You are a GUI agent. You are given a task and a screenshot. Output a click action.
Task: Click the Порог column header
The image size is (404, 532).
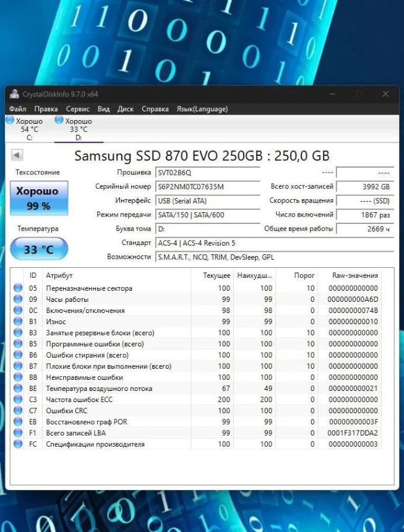tap(297, 275)
